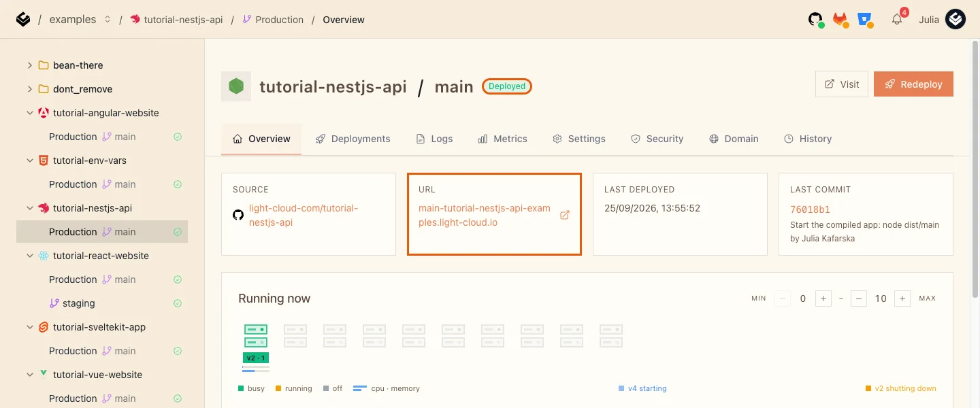Open the GitHub integration icon

816,20
